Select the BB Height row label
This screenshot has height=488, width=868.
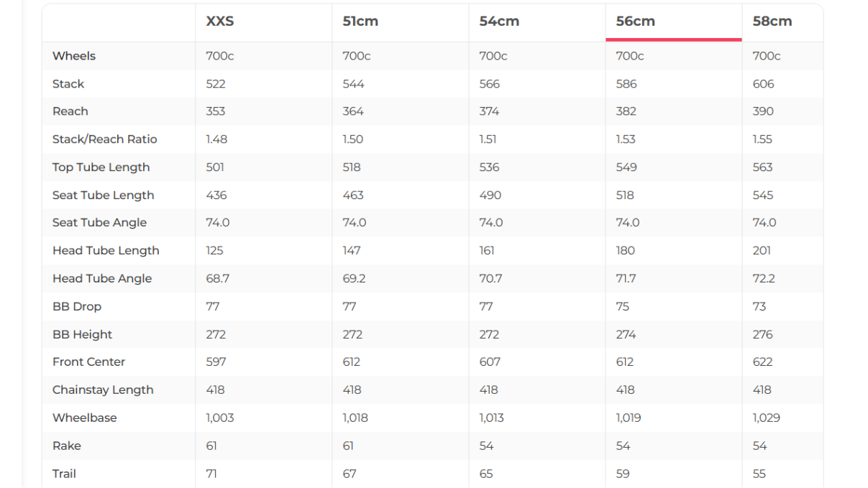tap(83, 335)
